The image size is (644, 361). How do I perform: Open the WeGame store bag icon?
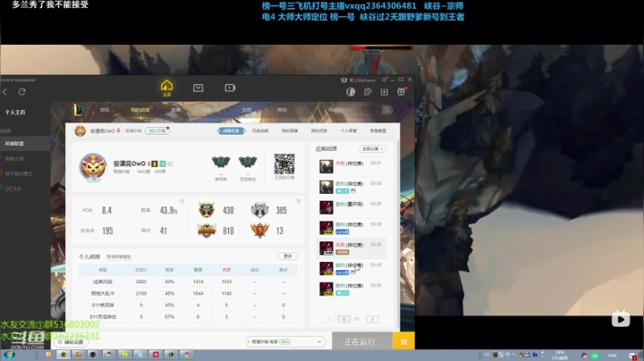click(198, 88)
